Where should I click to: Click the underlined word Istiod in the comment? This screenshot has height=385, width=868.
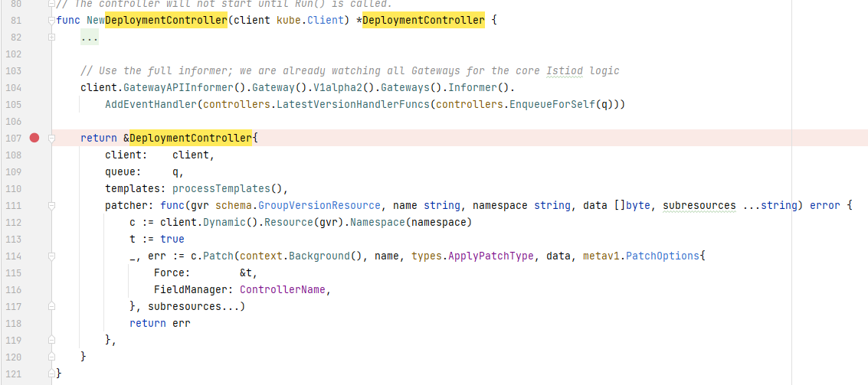click(564, 70)
